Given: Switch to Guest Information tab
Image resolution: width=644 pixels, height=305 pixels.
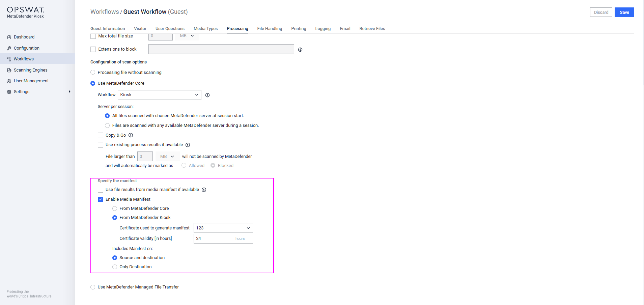Looking at the screenshot, I should point(108,29).
